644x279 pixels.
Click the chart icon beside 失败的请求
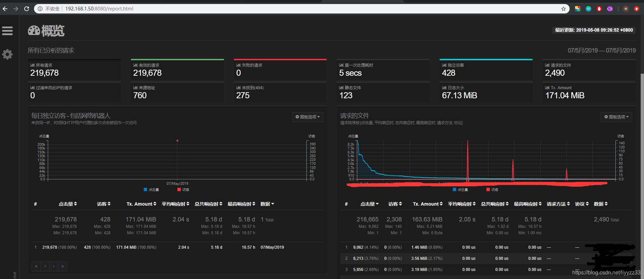(x=238, y=65)
